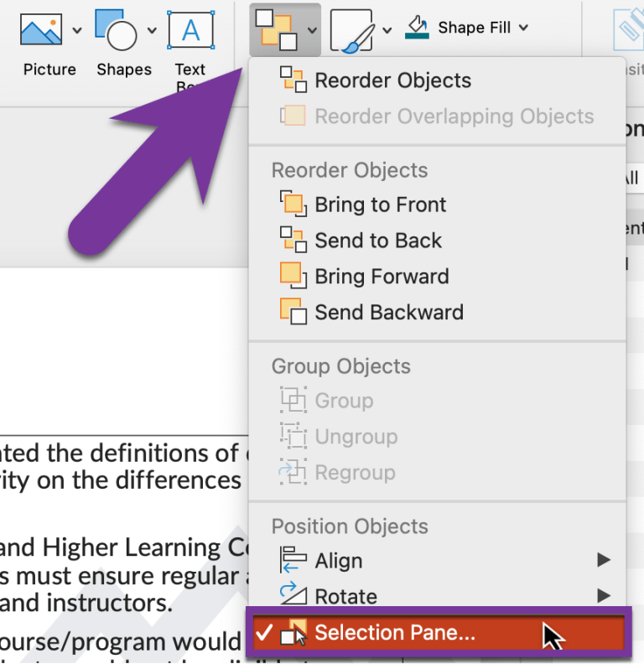Click the Quick Styles brush icon
This screenshot has width=644, height=669.
352,31
